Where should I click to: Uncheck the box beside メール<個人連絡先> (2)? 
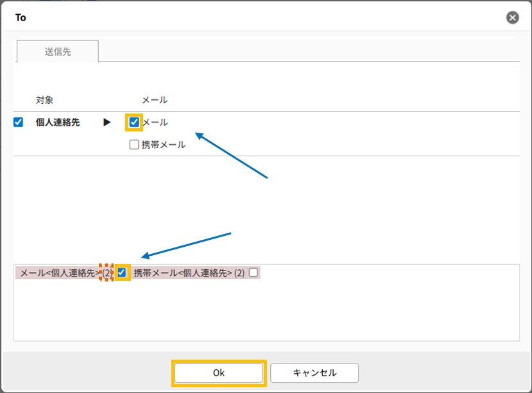coord(122,272)
